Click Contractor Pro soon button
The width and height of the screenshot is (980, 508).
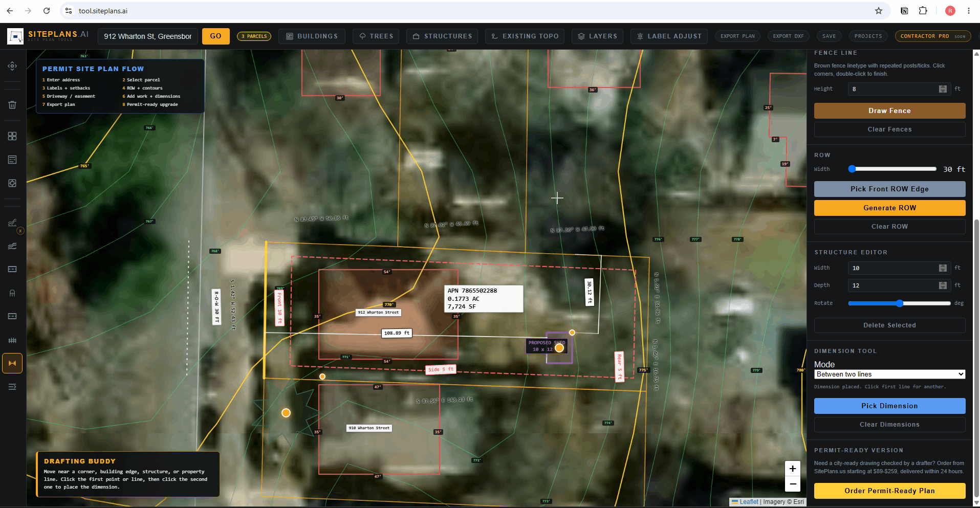point(932,36)
